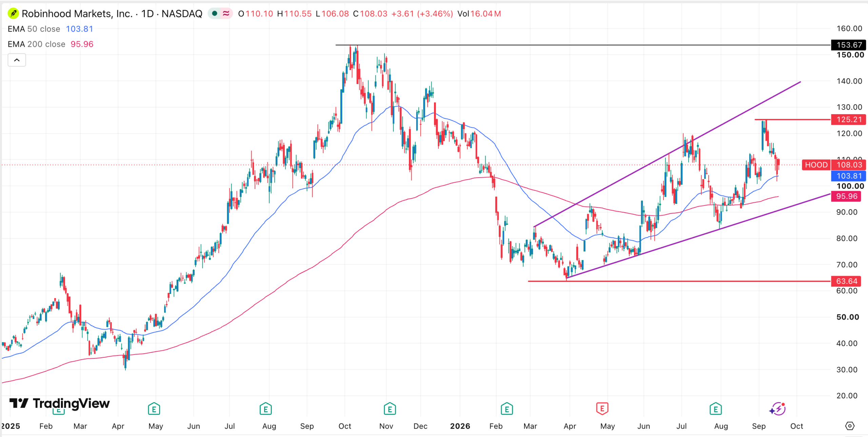Viewport: 868px width, 437px height.
Task: Click the black 153.67 price label
Action: click(x=849, y=45)
